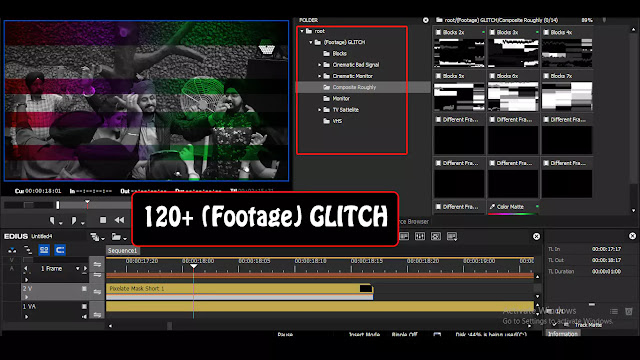Click the Set Out point marker icon
The image size is (640, 360).
(74, 220)
